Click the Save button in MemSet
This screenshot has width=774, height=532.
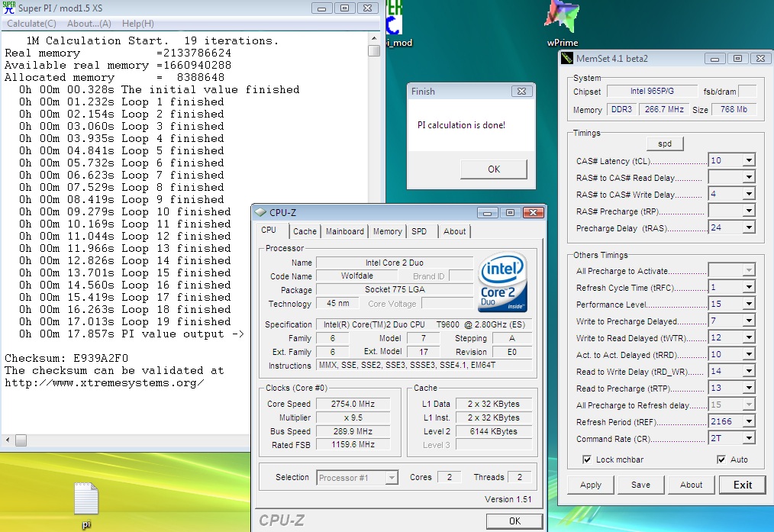tap(640, 485)
